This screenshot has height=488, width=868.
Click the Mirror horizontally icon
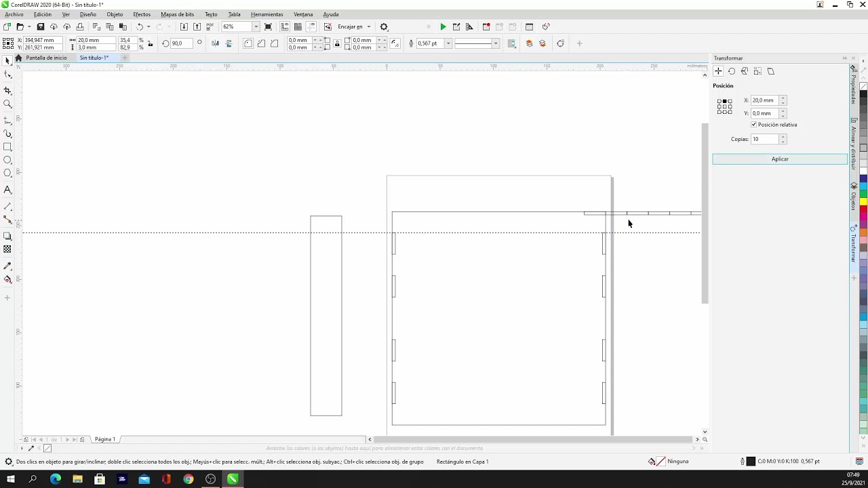(x=215, y=43)
